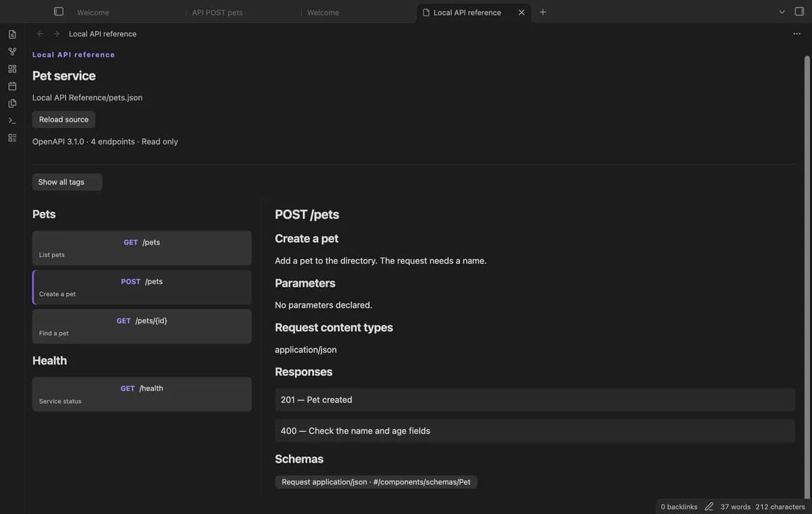Toggle the left sidebar panel icon

(59, 11)
